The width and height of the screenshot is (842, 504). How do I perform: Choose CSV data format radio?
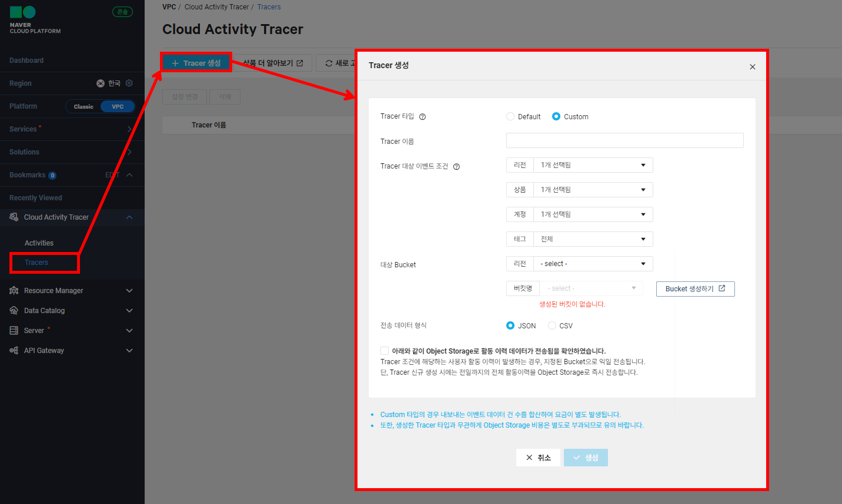(552, 325)
